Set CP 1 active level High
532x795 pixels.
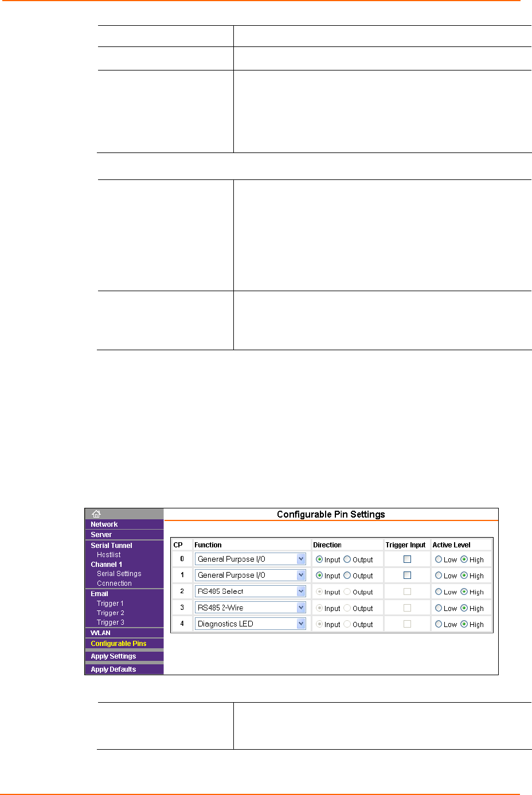pyautogui.click(x=464, y=575)
